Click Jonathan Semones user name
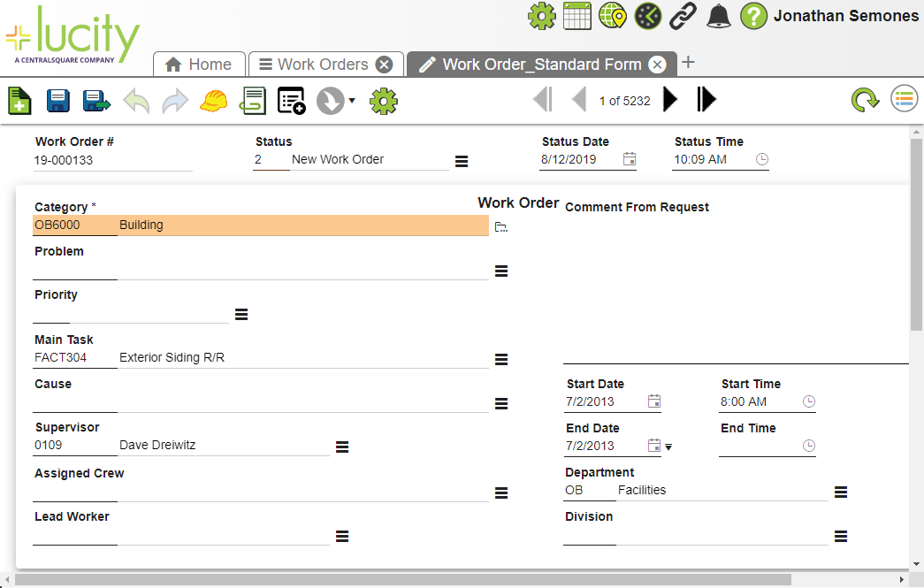 (845, 16)
